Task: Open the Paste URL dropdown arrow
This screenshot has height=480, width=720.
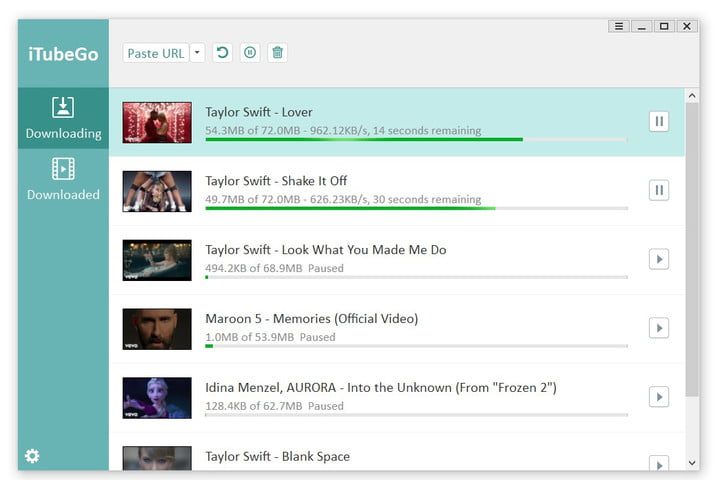Action: (x=197, y=53)
